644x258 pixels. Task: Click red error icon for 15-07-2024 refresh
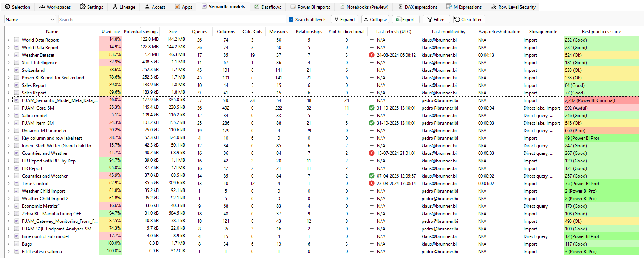[372, 153]
